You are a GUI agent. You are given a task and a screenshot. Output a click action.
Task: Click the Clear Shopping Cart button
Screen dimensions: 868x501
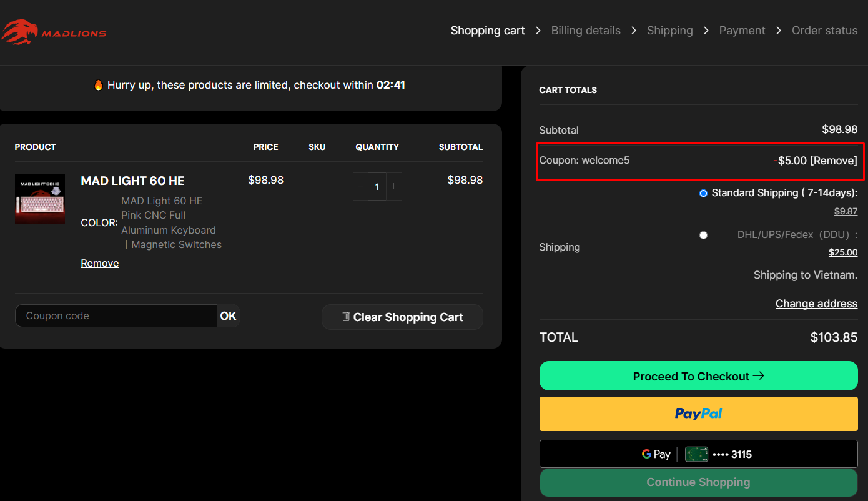click(x=402, y=317)
